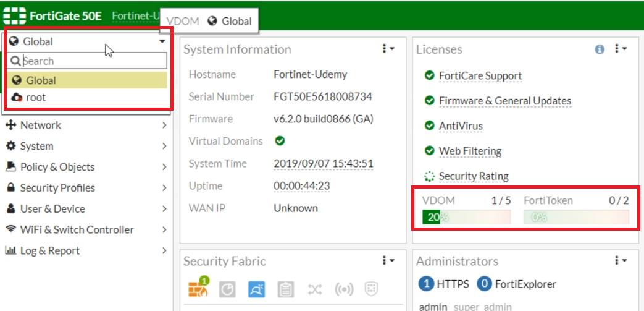Image resolution: width=644 pixels, height=311 pixels.
Task: Click the System gear icon
Action: tap(11, 146)
